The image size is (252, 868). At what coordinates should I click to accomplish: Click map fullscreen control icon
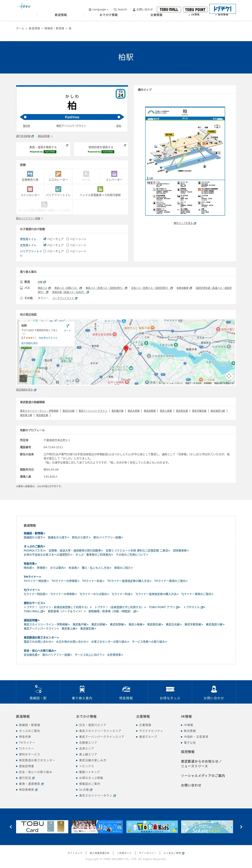click(229, 376)
